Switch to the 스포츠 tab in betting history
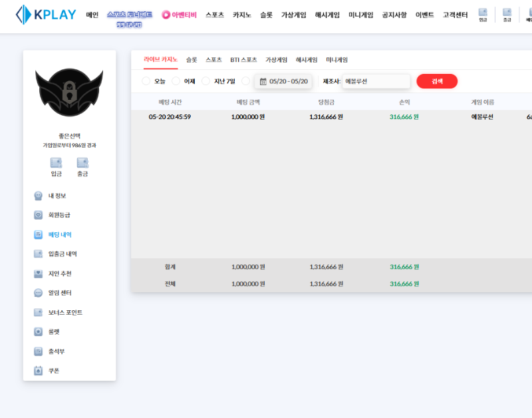 (x=213, y=60)
